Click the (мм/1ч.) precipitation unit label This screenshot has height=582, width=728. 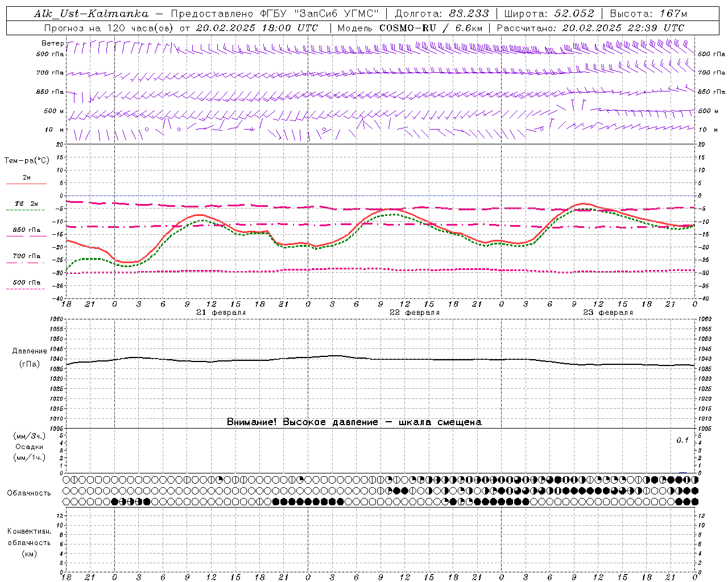(x=29, y=458)
